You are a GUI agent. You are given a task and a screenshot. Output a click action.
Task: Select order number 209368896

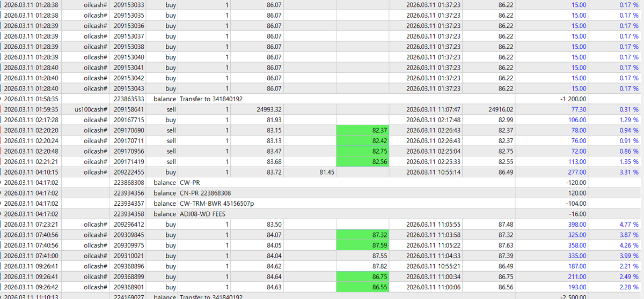coord(129,266)
